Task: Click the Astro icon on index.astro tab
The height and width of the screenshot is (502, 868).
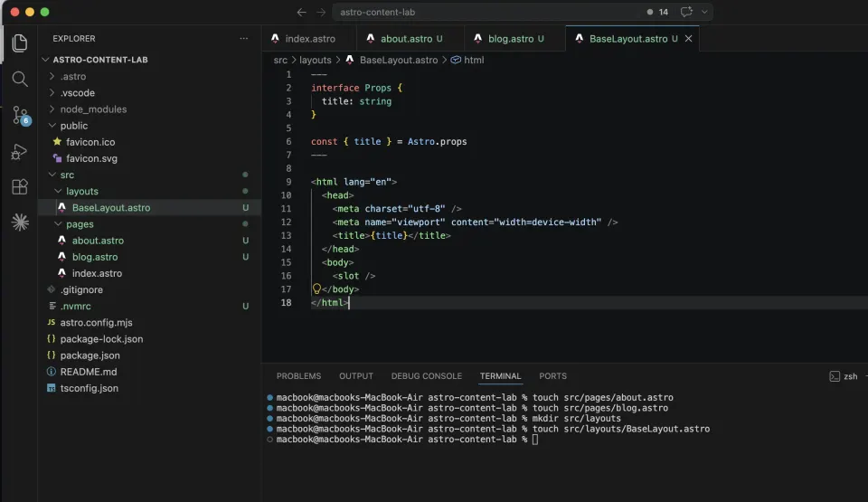Action: click(x=275, y=38)
